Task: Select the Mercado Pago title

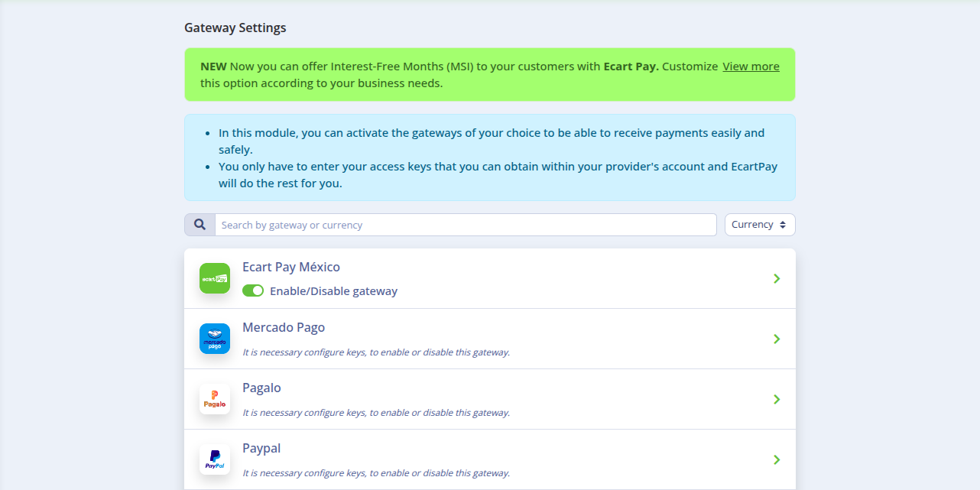Action: 284,327
